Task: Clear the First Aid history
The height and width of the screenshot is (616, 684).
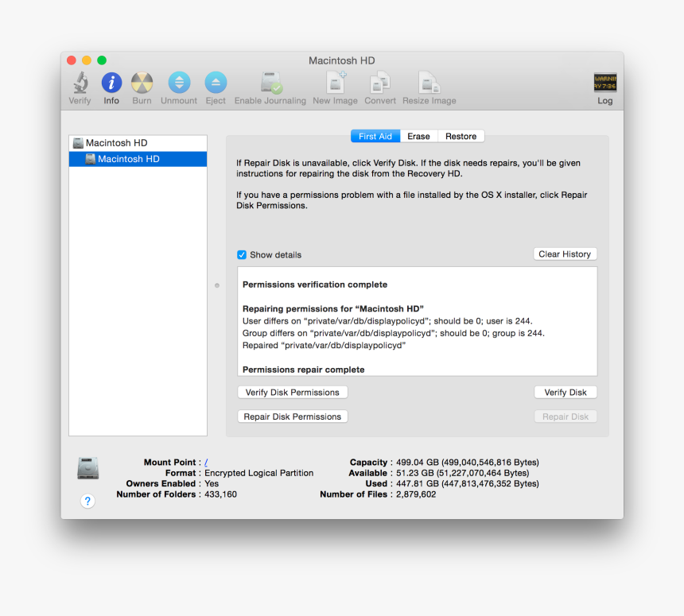Action: (565, 254)
